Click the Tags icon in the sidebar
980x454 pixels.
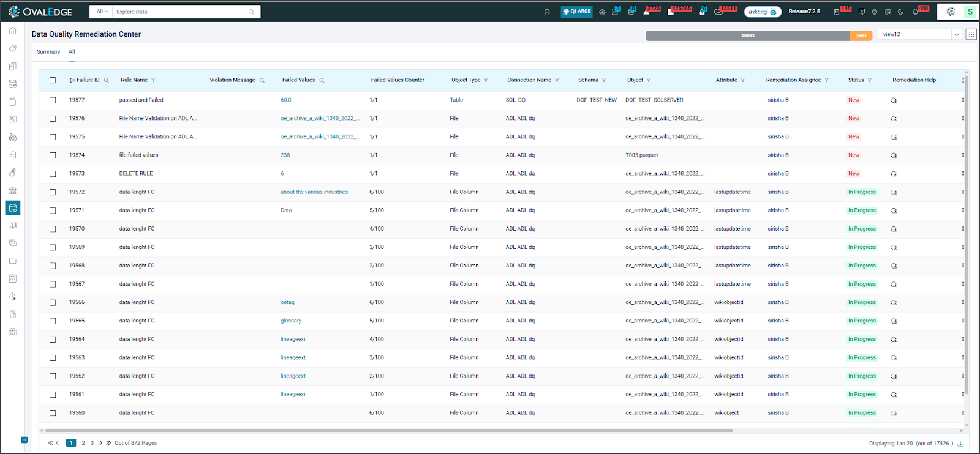click(12, 48)
